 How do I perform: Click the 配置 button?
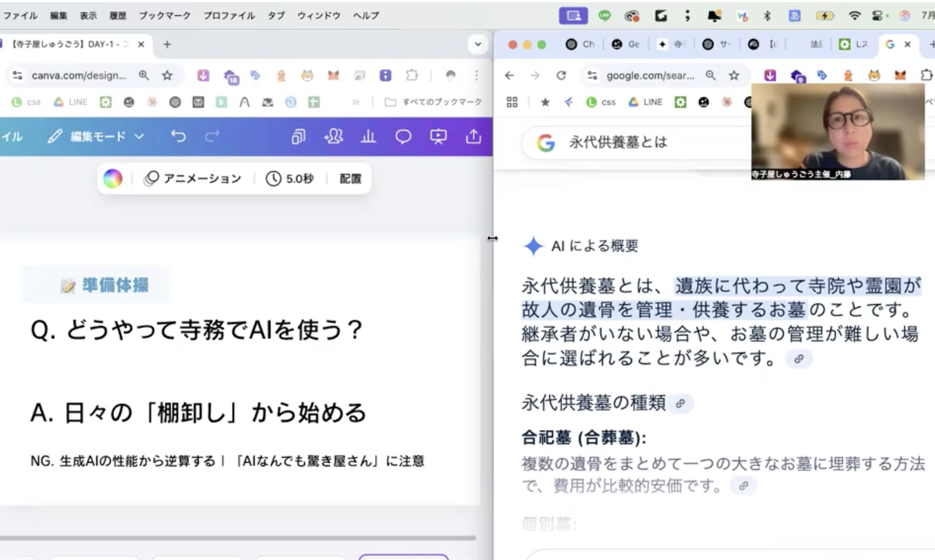coord(350,178)
